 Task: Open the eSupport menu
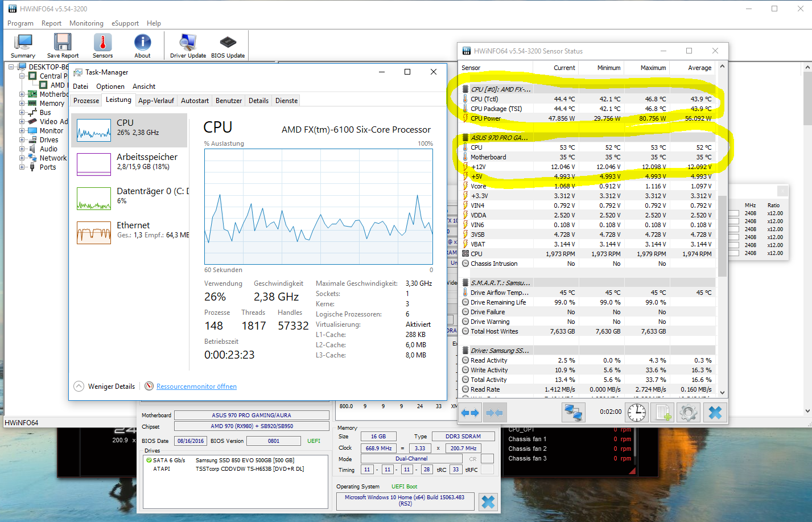pyautogui.click(x=125, y=23)
